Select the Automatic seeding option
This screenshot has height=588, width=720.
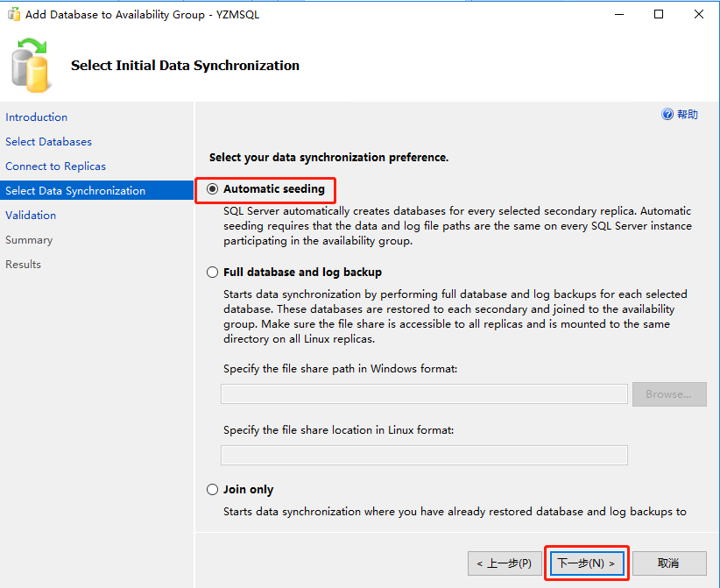tap(213, 189)
